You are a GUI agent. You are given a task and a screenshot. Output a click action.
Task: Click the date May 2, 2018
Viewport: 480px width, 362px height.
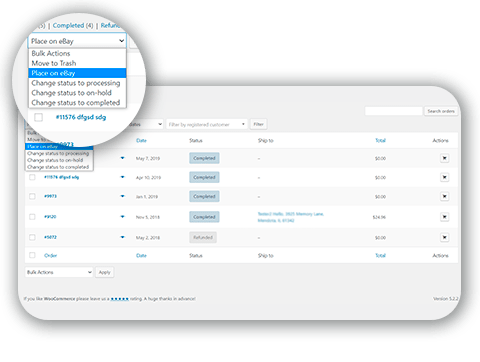[148, 238]
